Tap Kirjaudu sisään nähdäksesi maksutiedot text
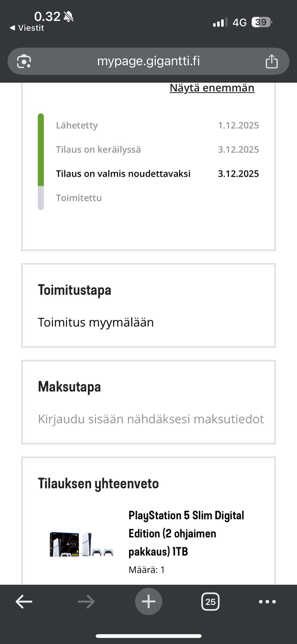 tap(151, 419)
